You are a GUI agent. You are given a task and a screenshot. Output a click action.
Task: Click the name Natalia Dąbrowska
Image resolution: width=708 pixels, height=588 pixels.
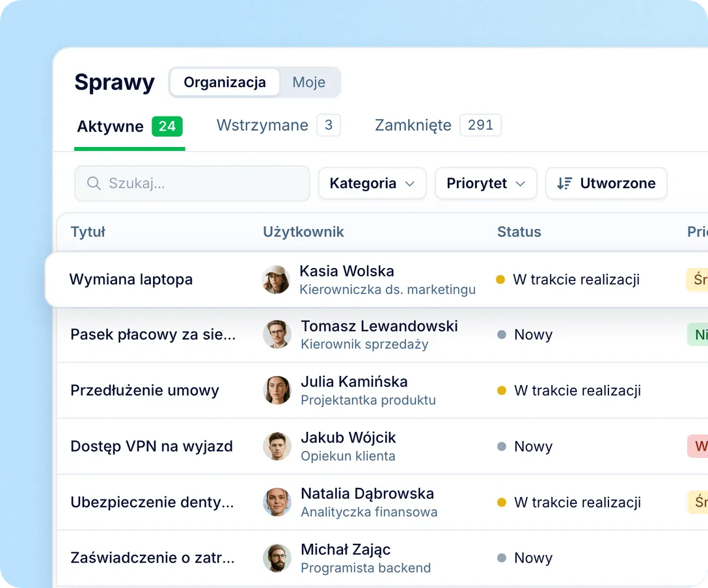click(x=368, y=494)
